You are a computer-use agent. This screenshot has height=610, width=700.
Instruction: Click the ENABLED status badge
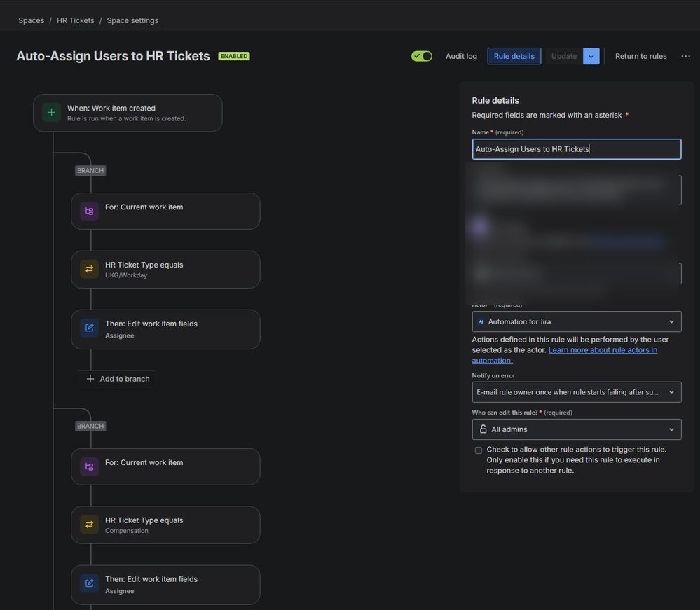234,56
